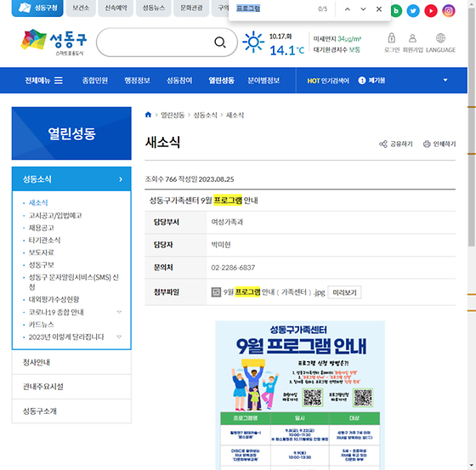The width and height of the screenshot is (476, 470).
Task: Open 새소식 in sidebar
Action: 38,202
